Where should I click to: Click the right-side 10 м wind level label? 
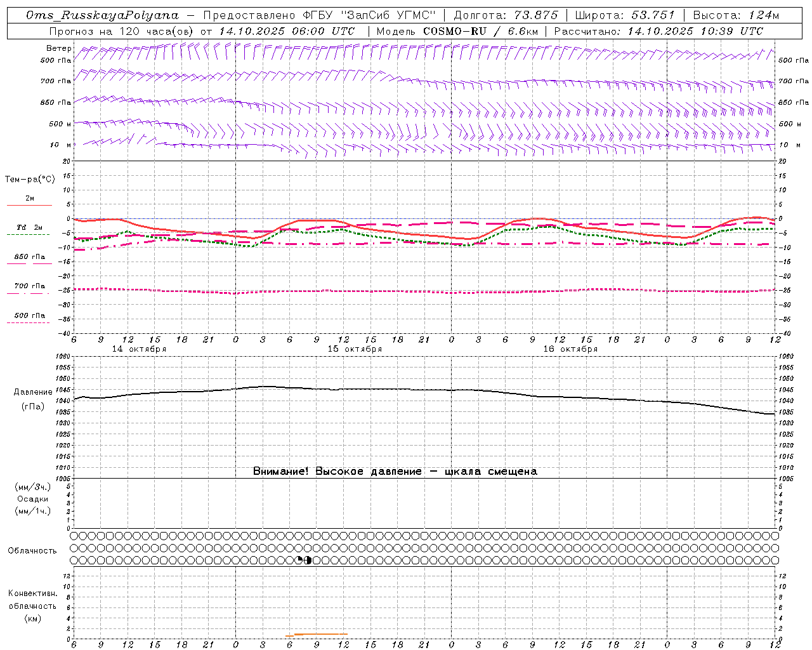click(790, 145)
